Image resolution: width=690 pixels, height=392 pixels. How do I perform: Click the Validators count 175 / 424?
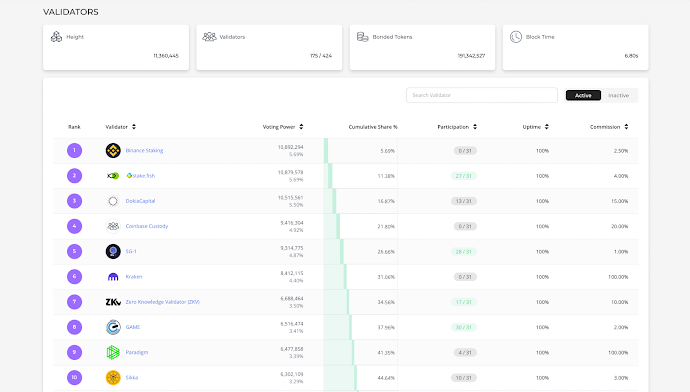[321, 56]
